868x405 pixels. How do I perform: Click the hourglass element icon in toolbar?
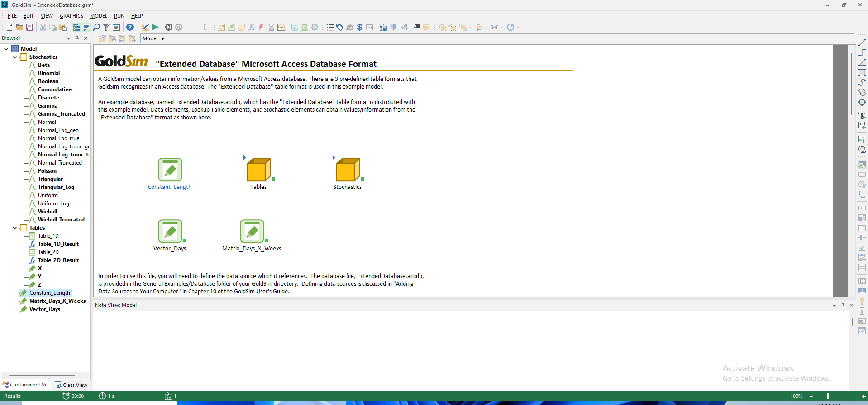(x=271, y=27)
